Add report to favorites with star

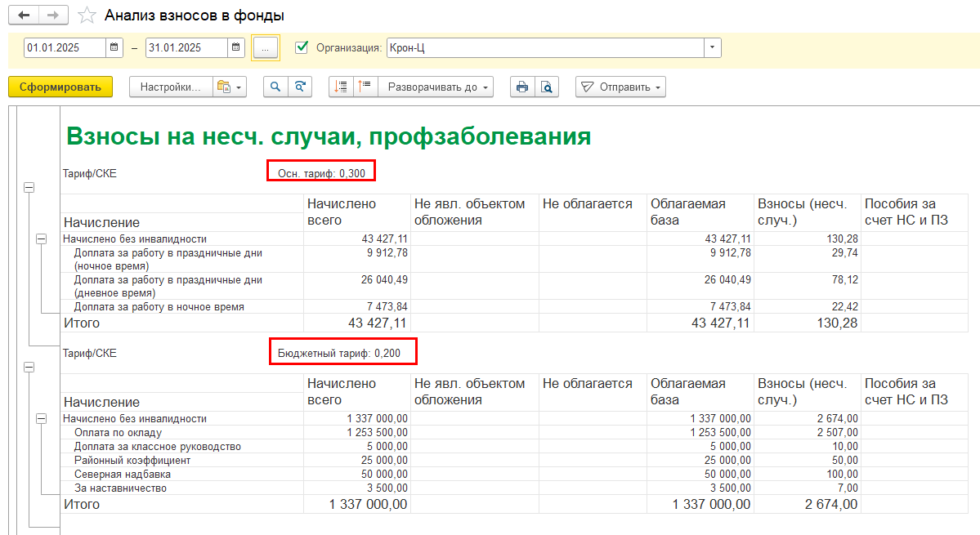coord(87,16)
